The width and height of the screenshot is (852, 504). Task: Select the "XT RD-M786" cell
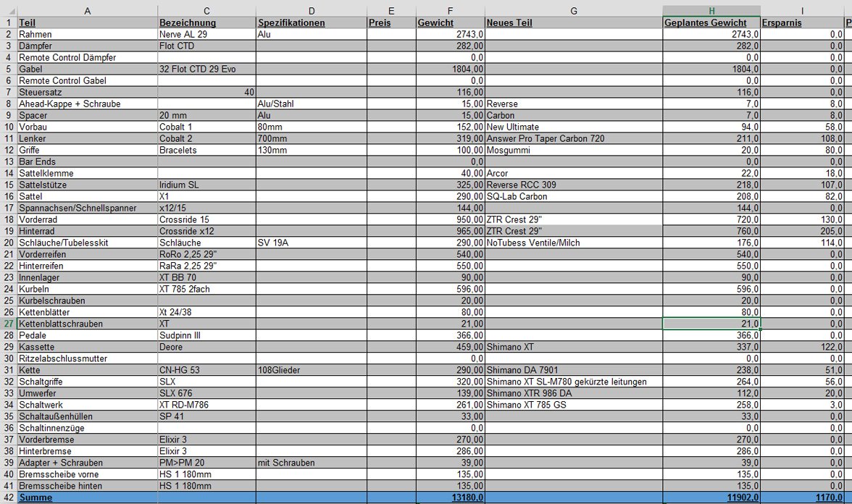pyautogui.click(x=206, y=406)
